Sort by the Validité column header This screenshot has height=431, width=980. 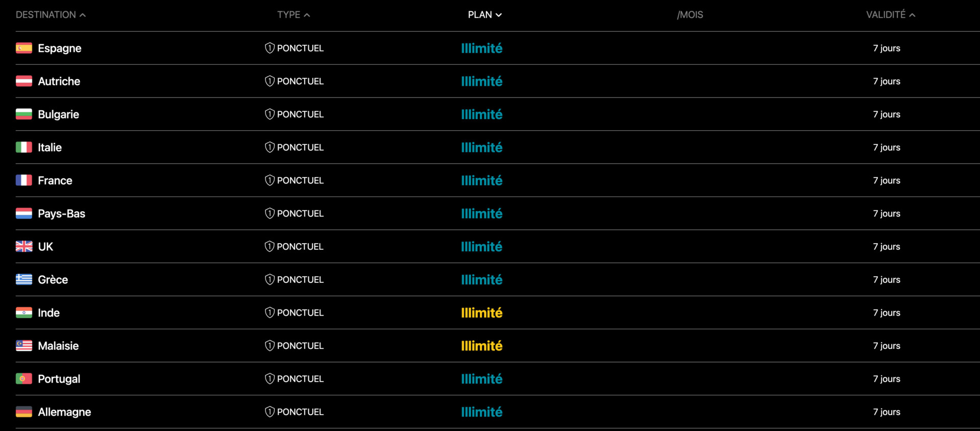[890, 15]
